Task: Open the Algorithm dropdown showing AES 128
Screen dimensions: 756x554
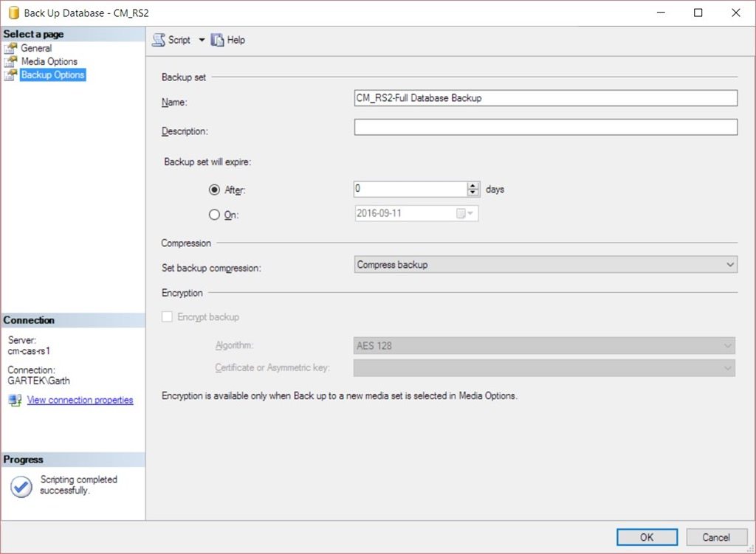Action: pyautogui.click(x=727, y=345)
